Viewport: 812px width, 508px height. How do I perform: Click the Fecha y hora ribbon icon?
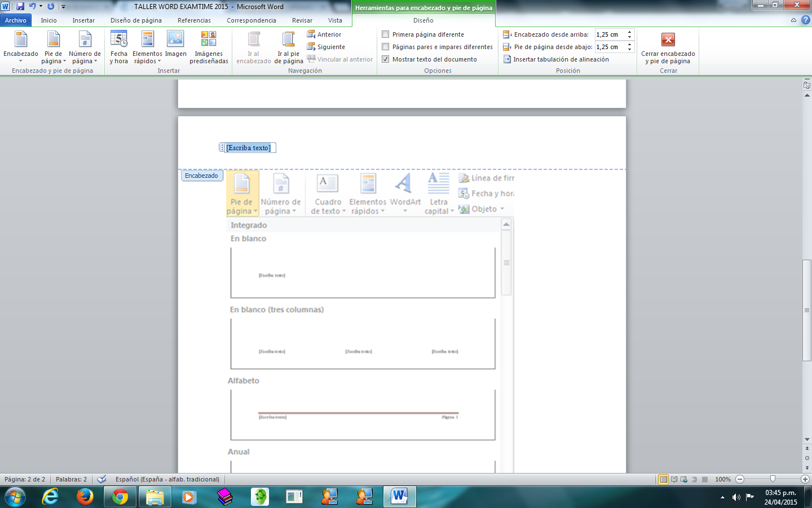click(x=118, y=47)
